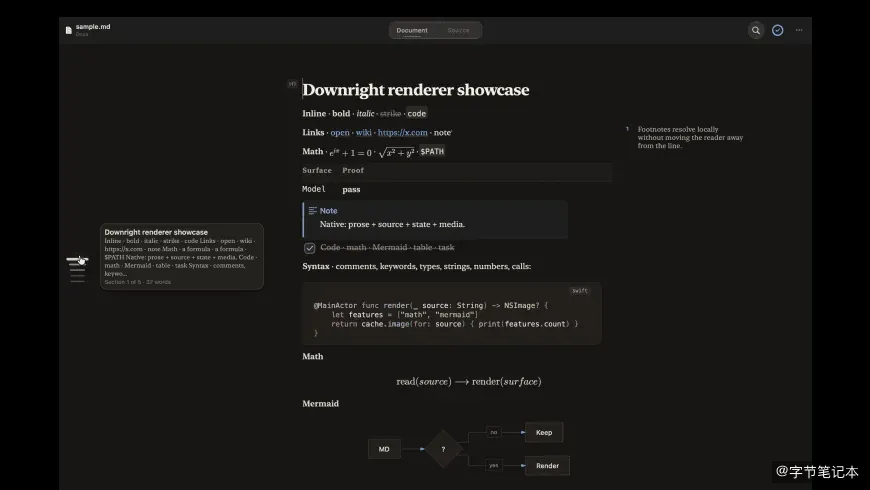The width and height of the screenshot is (870, 490).
Task: Click the outline preview card
Action: click(x=181, y=256)
